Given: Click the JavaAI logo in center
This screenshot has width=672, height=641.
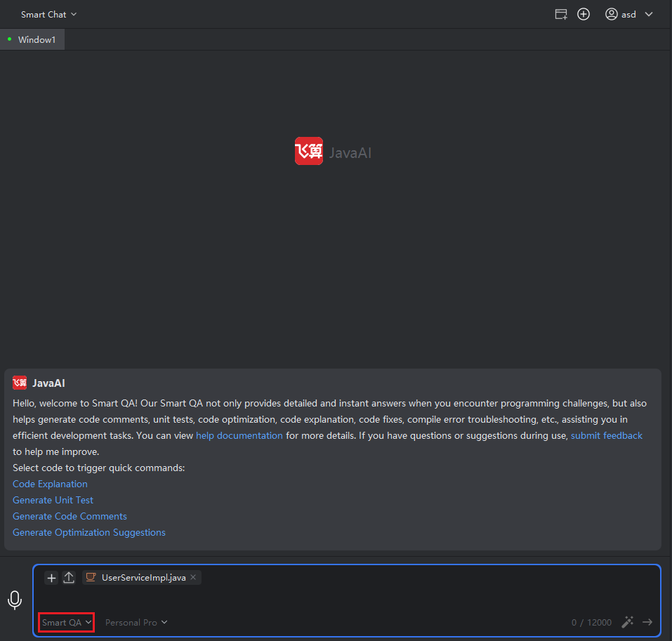Looking at the screenshot, I should (309, 152).
